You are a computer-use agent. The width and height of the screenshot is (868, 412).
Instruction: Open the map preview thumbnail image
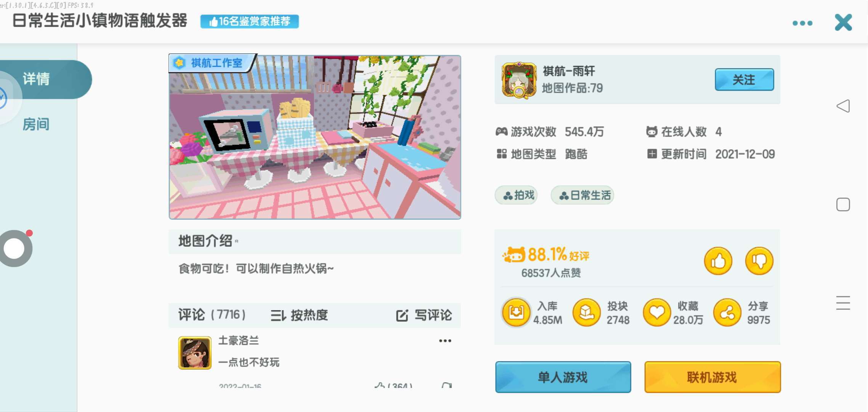tap(315, 137)
